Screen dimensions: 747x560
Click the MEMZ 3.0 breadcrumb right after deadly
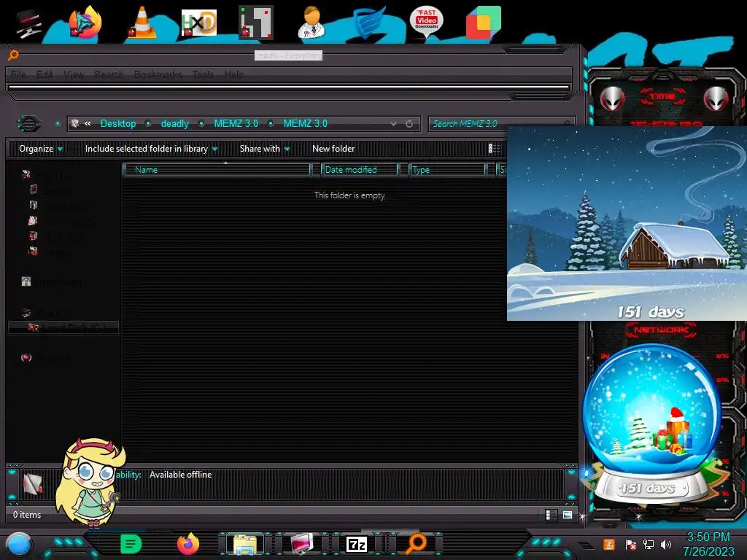click(236, 123)
